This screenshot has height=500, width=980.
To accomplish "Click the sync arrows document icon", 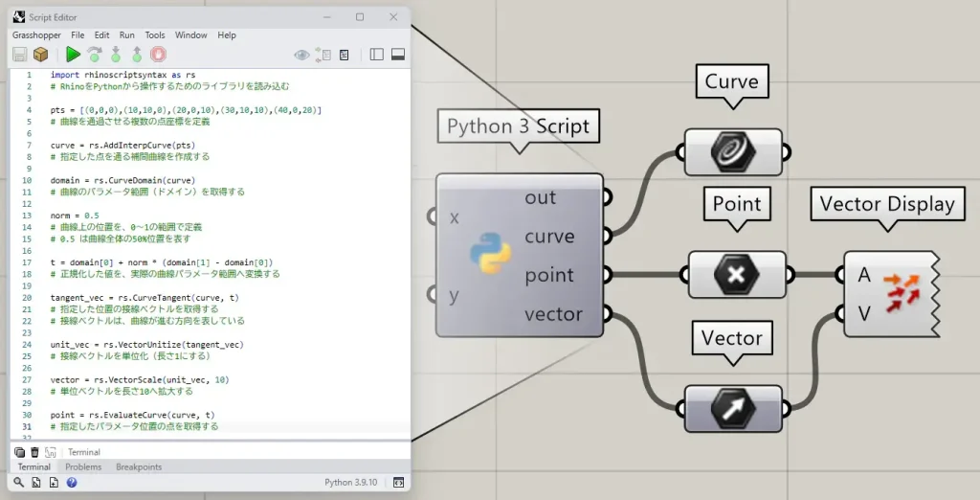I will [x=323, y=55].
